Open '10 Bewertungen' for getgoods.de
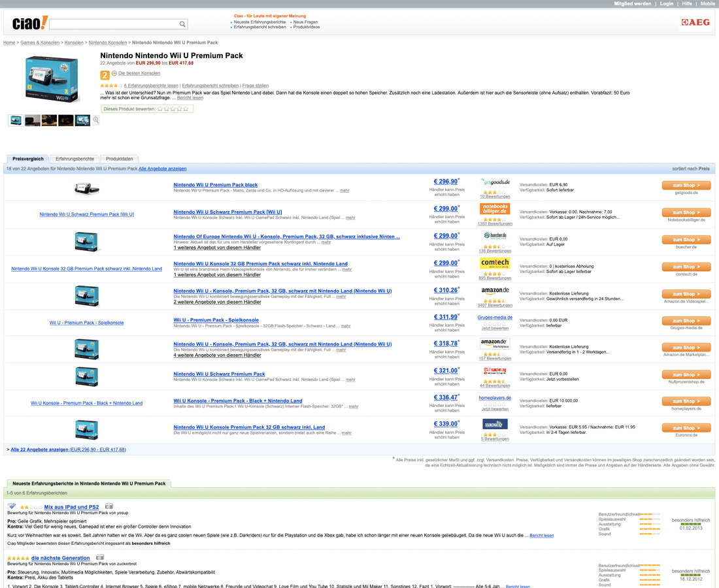The width and height of the screenshot is (719, 588). [x=495, y=197]
